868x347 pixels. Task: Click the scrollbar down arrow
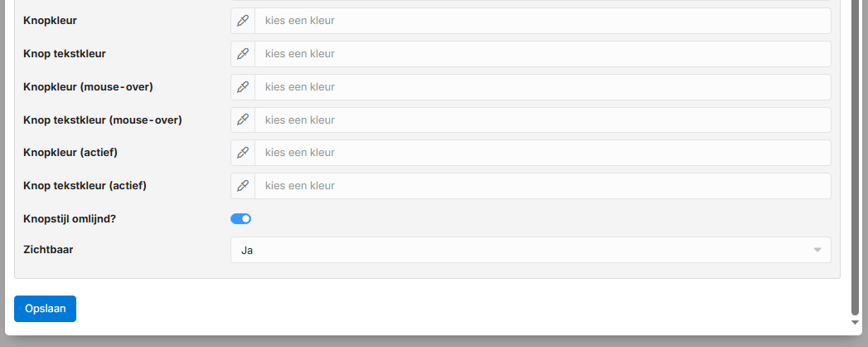point(856,322)
